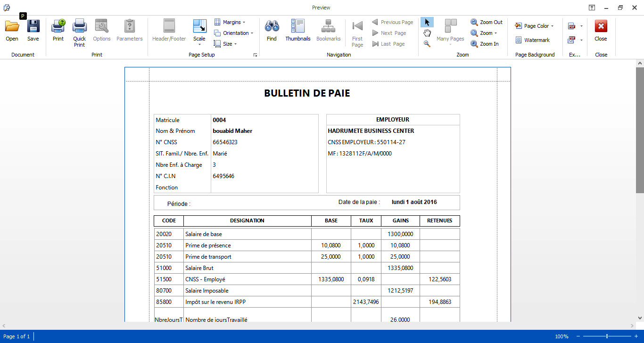Click the 'CNSS - Employé' designation
The height and width of the screenshot is (343, 644).
pyautogui.click(x=206, y=279)
